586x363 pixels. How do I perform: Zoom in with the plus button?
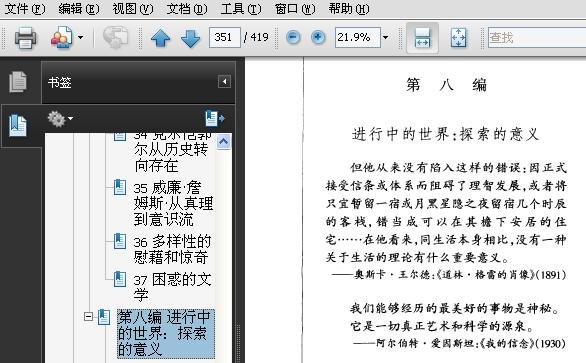(x=318, y=37)
